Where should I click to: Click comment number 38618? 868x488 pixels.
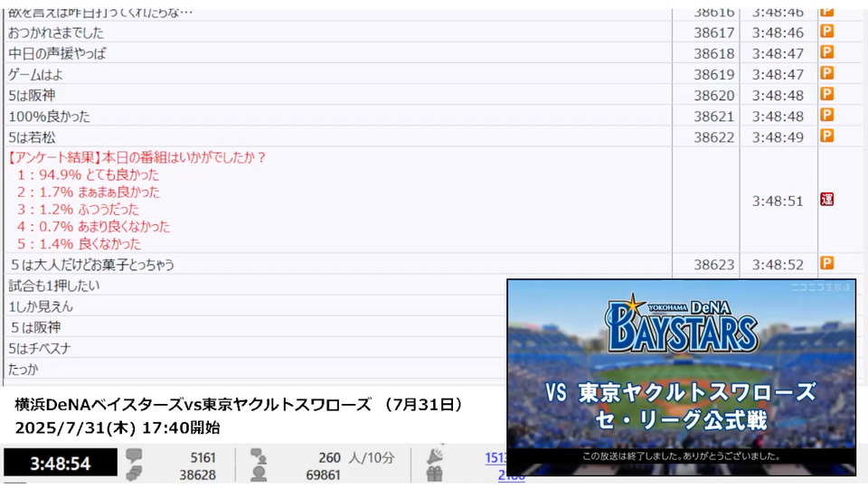coord(713,53)
